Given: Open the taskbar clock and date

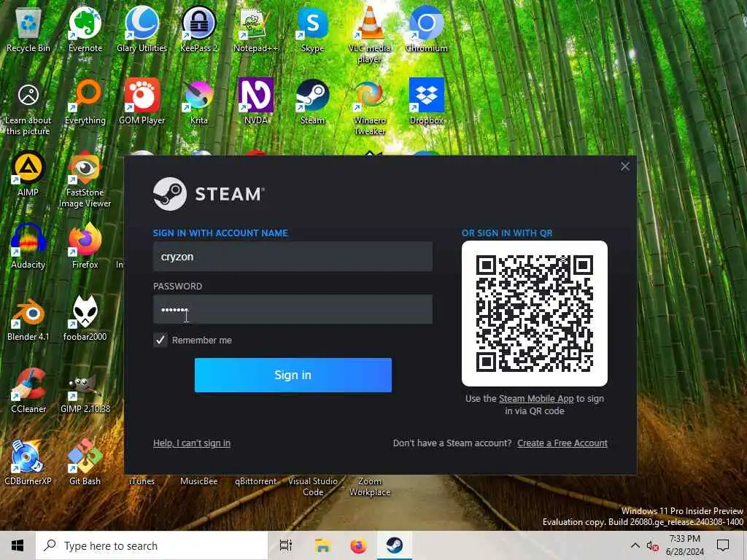Looking at the screenshot, I should (x=684, y=545).
